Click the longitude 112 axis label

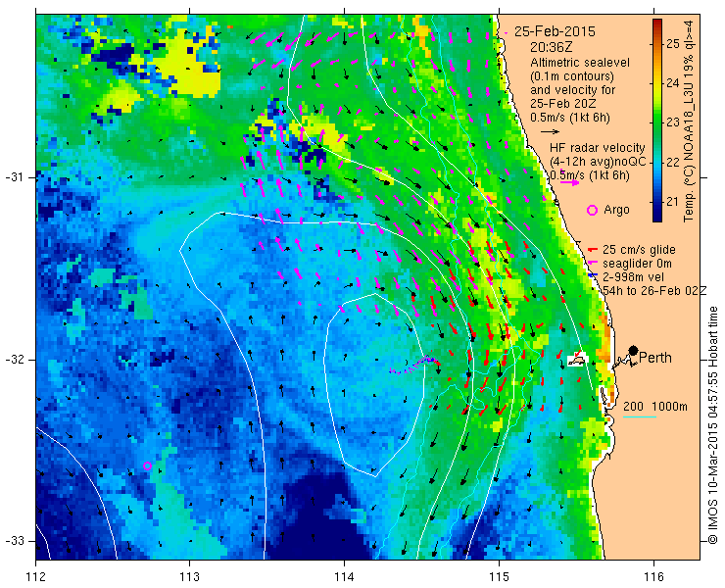(x=35, y=577)
